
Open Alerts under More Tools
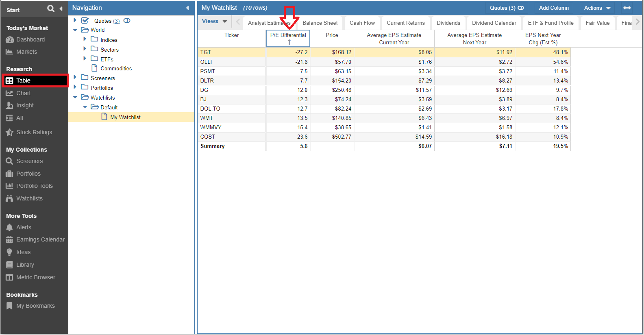[x=24, y=227]
